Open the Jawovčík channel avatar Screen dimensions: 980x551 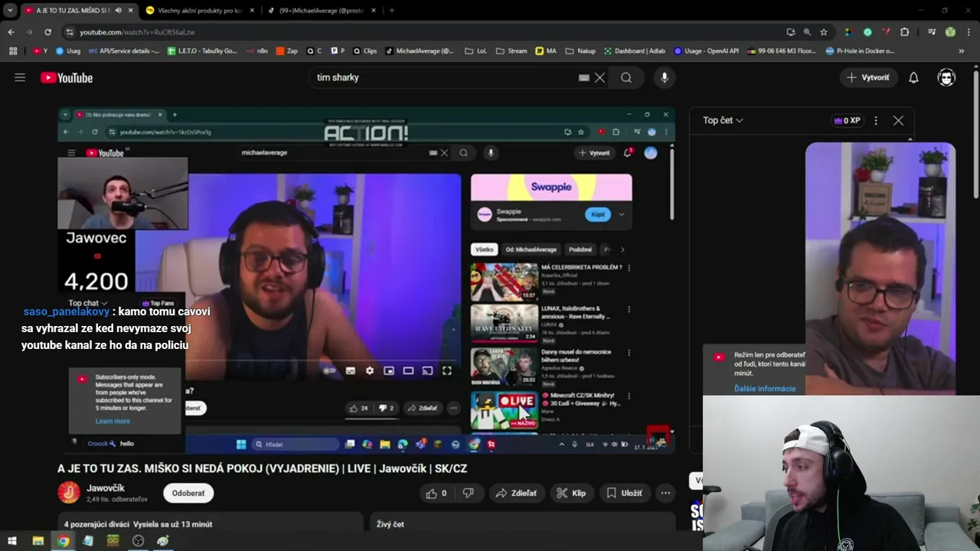pyautogui.click(x=69, y=493)
